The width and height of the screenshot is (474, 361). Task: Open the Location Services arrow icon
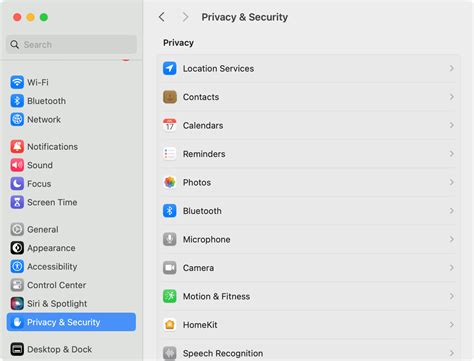point(170,68)
